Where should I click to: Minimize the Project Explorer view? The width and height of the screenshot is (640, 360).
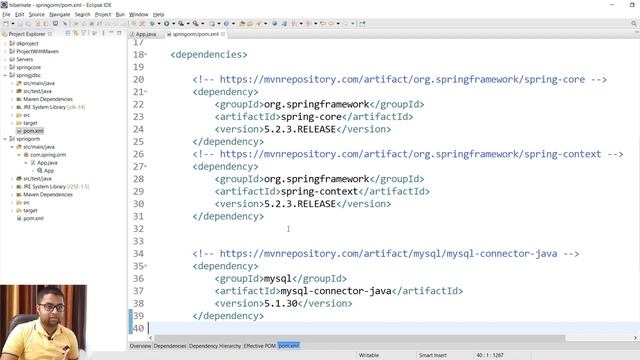click(111, 33)
